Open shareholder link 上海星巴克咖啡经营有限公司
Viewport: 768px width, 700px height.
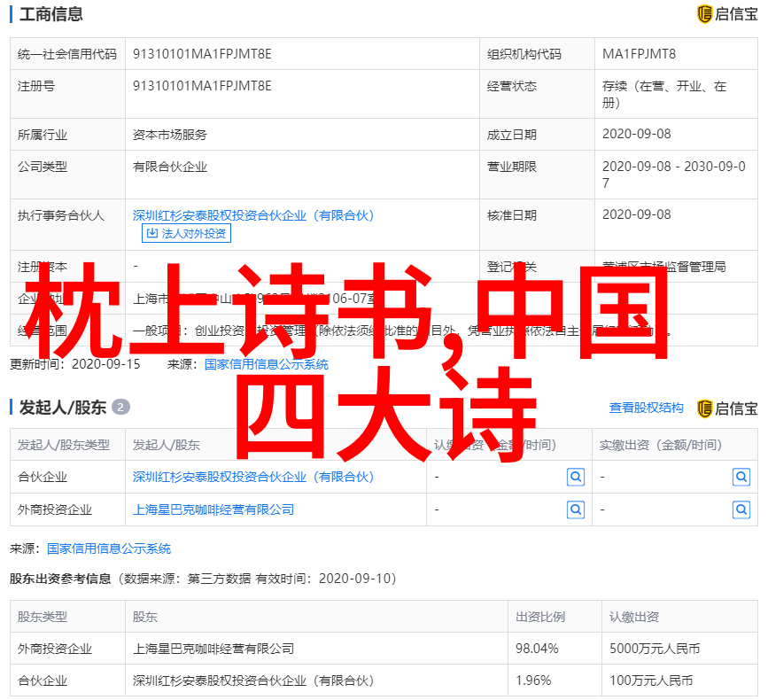[x=213, y=509]
